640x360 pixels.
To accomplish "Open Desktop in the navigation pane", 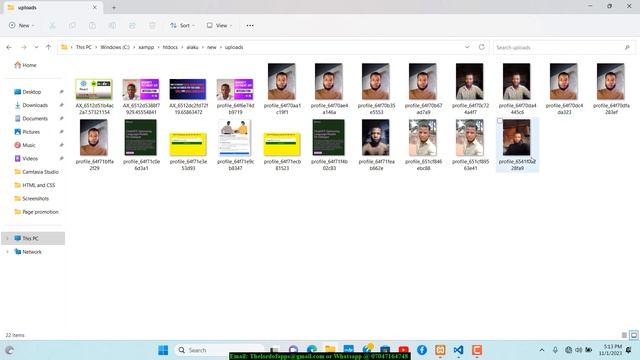I will coord(28,92).
